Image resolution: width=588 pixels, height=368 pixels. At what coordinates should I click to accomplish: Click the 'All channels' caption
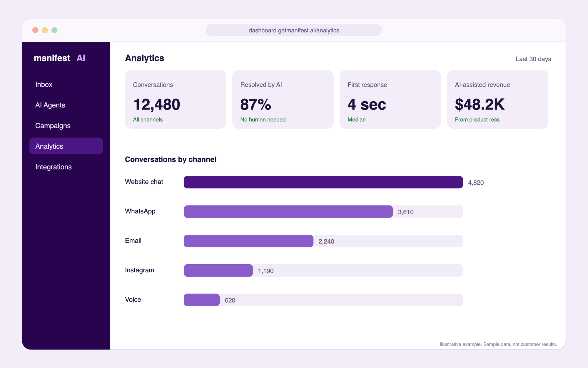(x=148, y=120)
